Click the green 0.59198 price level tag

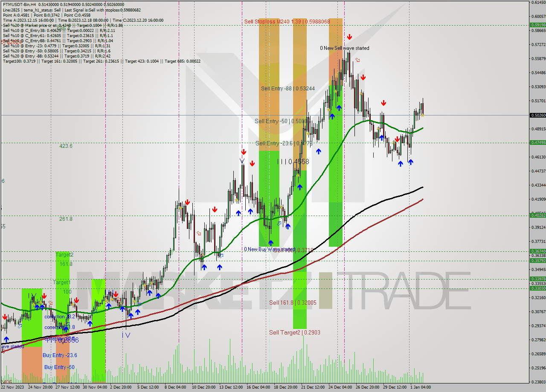click(x=537, y=25)
